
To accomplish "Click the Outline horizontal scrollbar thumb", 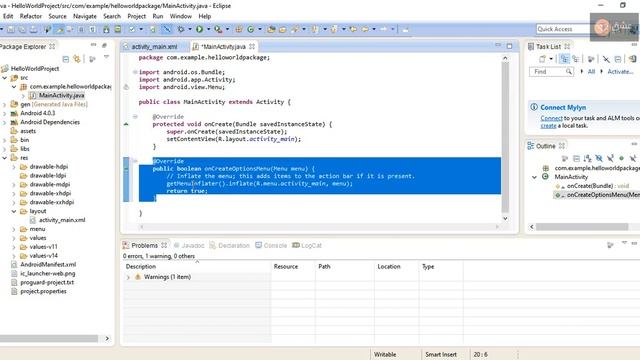I will pos(582,227).
